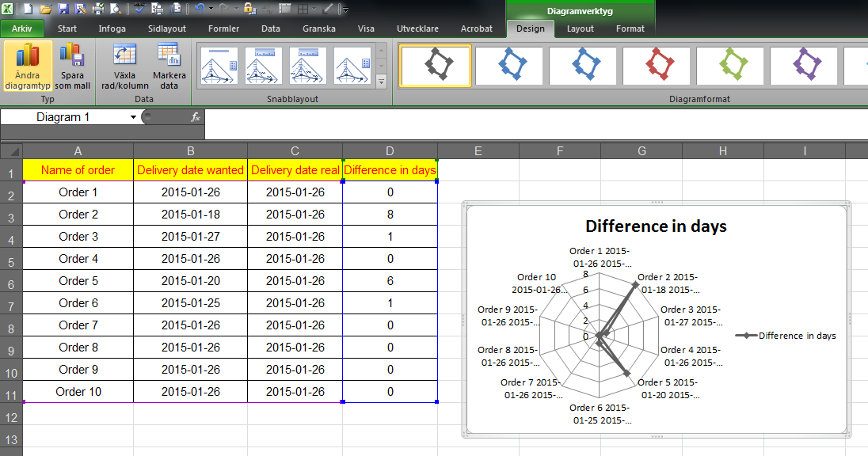Open the Arkiv menu

21,28
